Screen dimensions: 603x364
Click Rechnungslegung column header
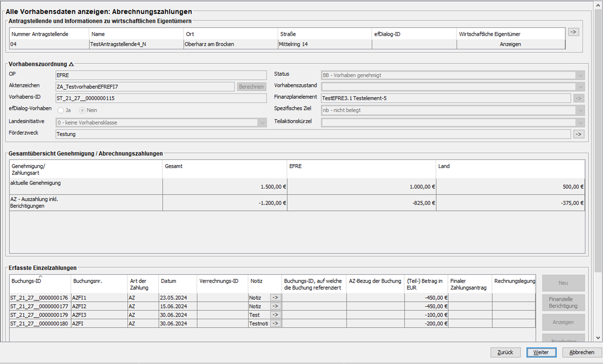click(x=514, y=284)
